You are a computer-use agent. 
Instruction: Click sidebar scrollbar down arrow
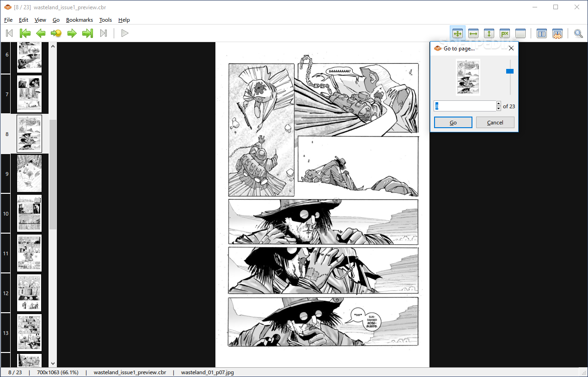click(x=53, y=364)
